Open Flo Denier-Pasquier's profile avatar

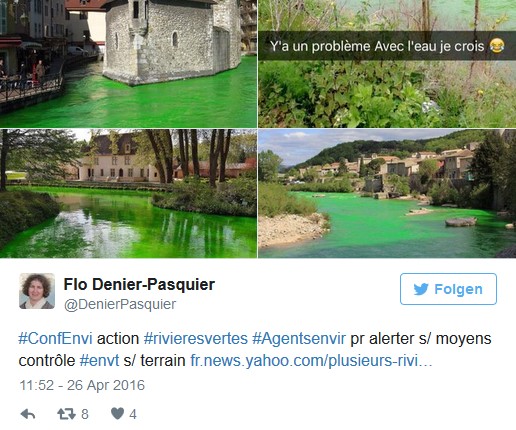click(37, 291)
